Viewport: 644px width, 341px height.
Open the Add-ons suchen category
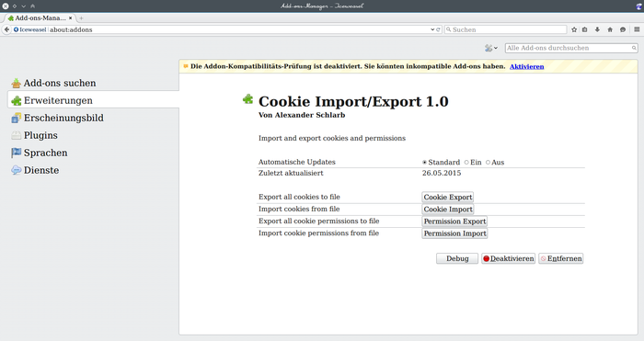[x=93, y=83]
